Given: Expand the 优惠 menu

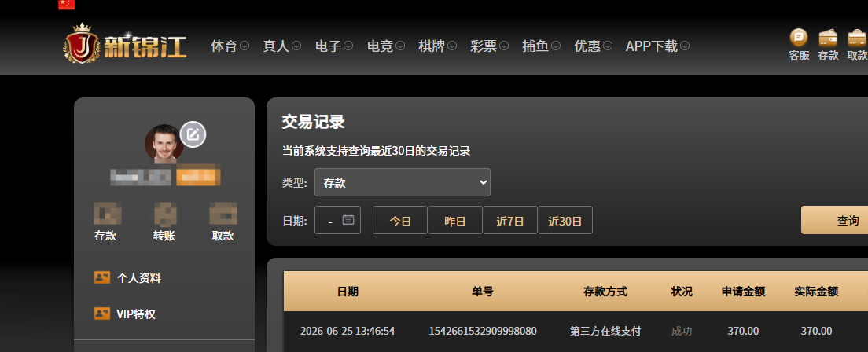Looking at the screenshot, I should pos(594,46).
